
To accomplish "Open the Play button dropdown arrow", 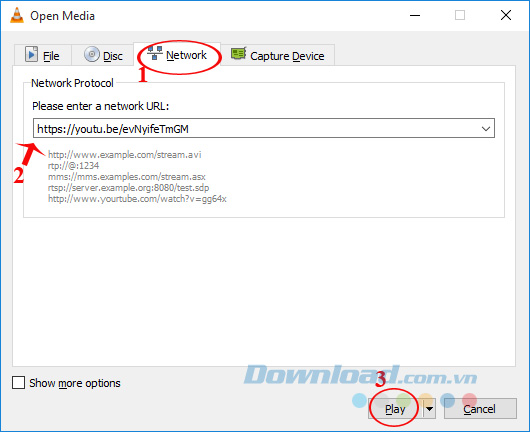I will 429,409.
